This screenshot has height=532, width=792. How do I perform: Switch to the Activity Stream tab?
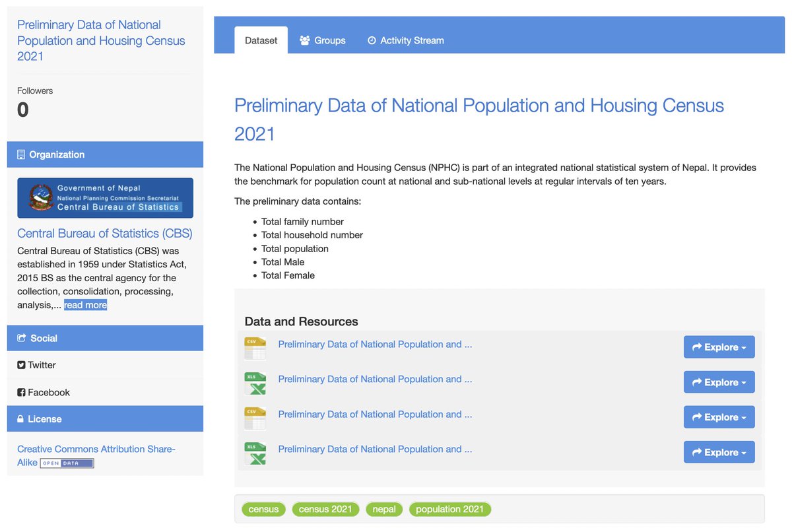(405, 40)
